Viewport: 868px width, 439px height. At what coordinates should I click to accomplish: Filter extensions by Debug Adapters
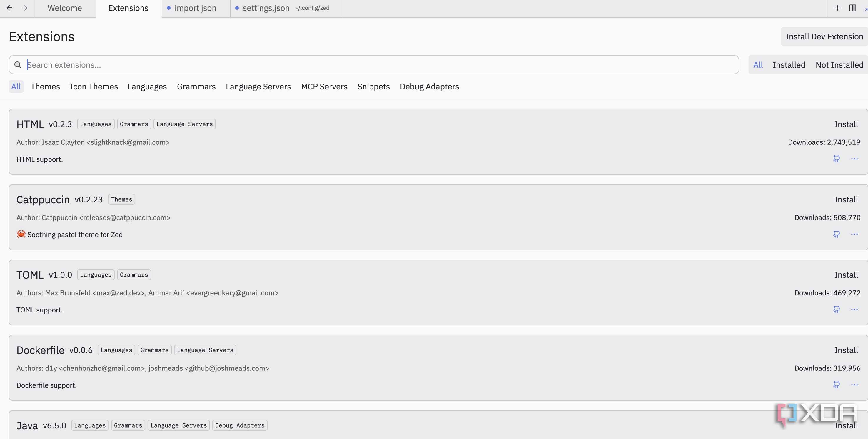tap(429, 87)
